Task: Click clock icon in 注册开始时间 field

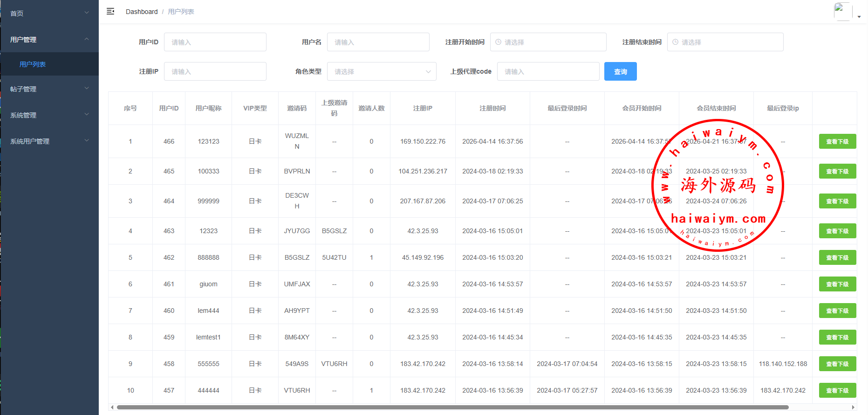Action: pos(498,42)
